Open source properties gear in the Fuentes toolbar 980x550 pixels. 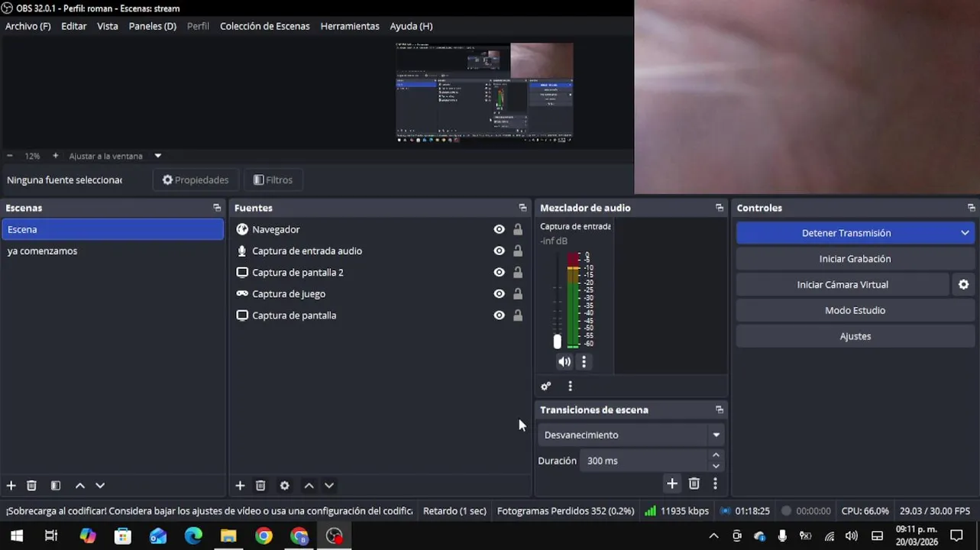click(285, 485)
